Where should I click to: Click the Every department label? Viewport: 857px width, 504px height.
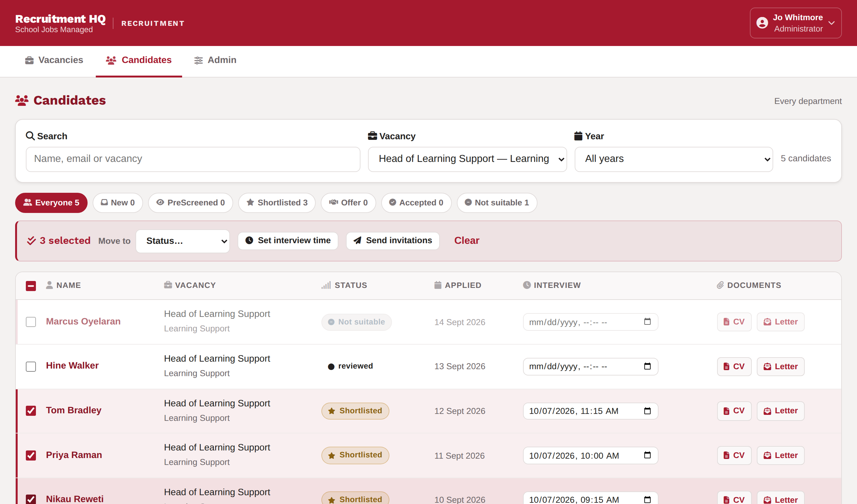808,101
